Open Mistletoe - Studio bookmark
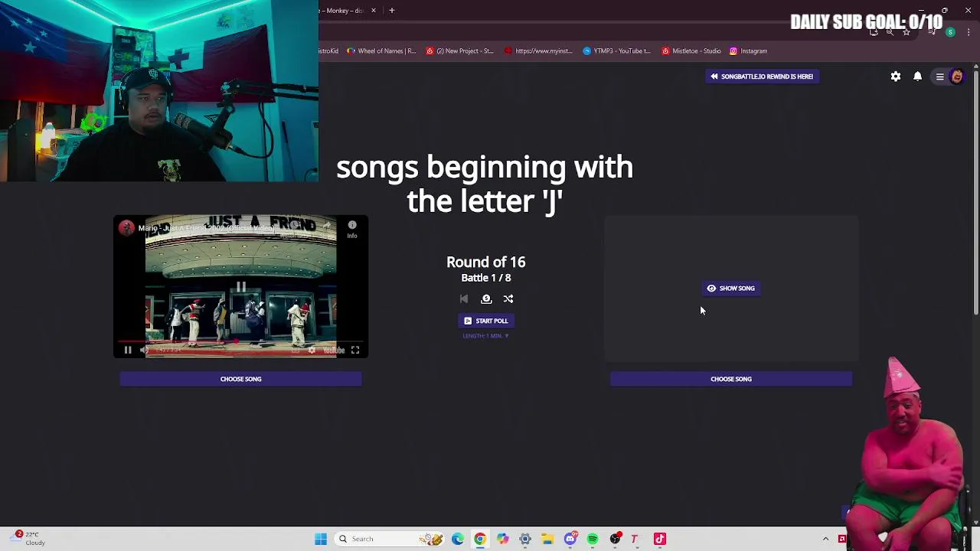The width and height of the screenshot is (980, 551). (x=691, y=51)
